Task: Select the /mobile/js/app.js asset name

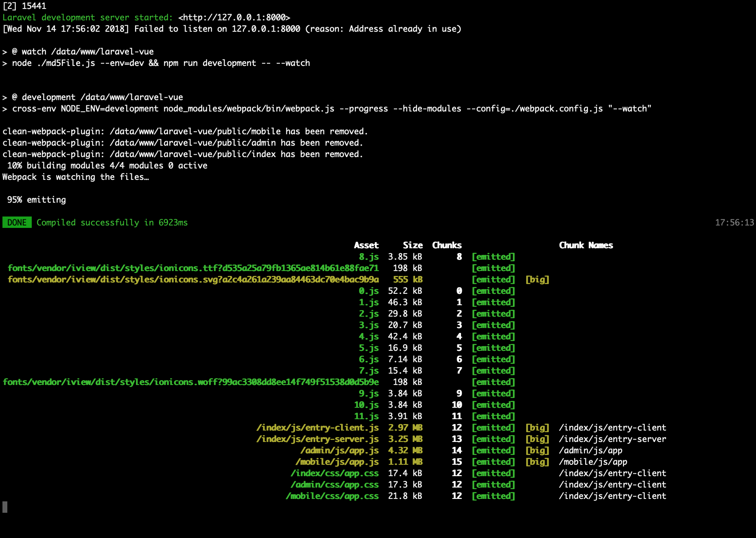Action: 337,462
